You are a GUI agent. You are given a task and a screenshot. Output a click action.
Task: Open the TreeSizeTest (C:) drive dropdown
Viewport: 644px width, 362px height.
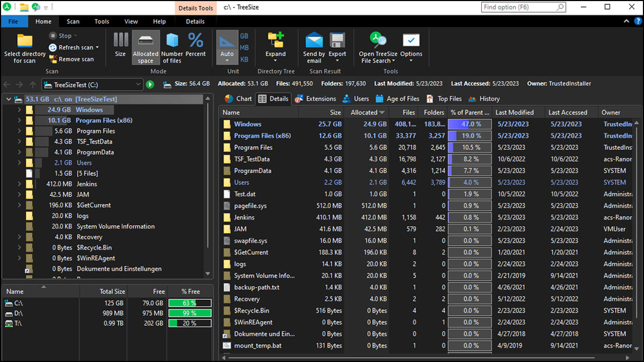138,85
